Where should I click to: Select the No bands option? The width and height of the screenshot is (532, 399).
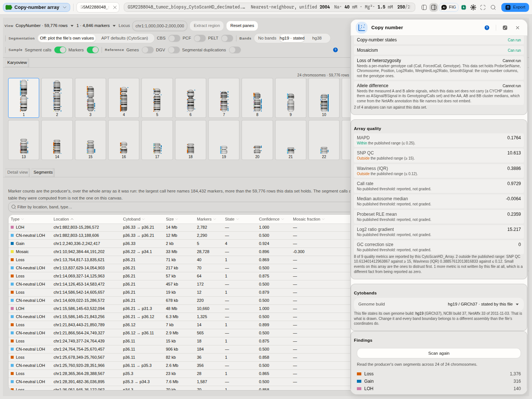[x=267, y=38]
